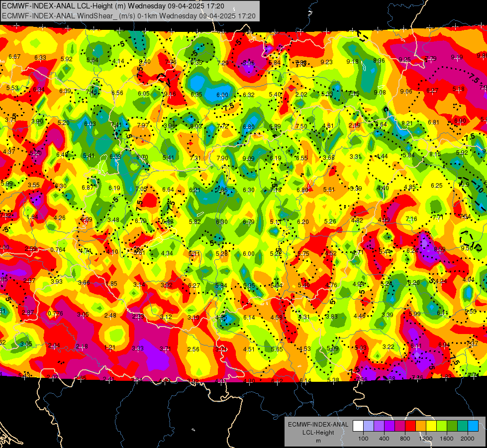This screenshot has height=448, width=487.
Task: Click the wind shear value 9.23
Action: tap(326, 62)
